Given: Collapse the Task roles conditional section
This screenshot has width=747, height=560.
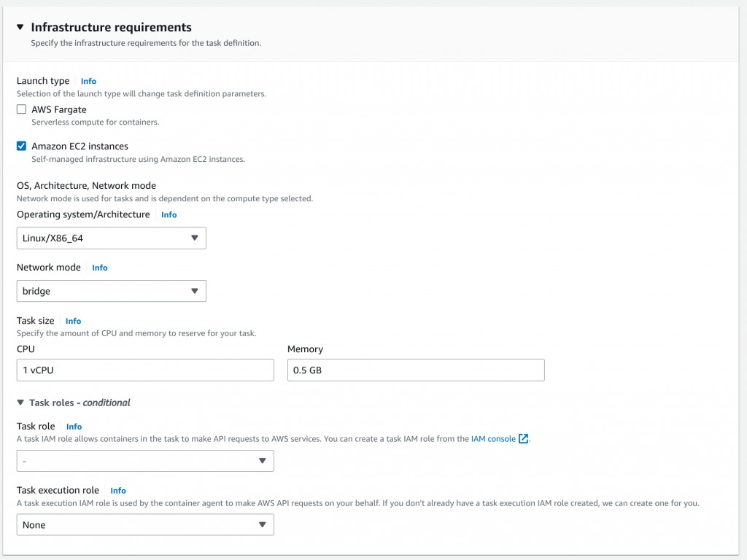Looking at the screenshot, I should click(20, 402).
